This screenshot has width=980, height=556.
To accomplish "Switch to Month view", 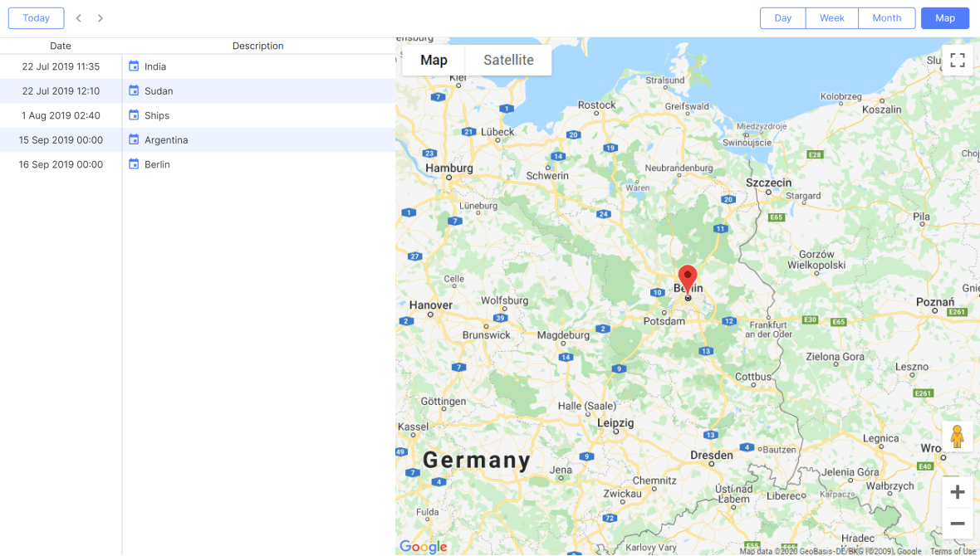I will coord(886,17).
